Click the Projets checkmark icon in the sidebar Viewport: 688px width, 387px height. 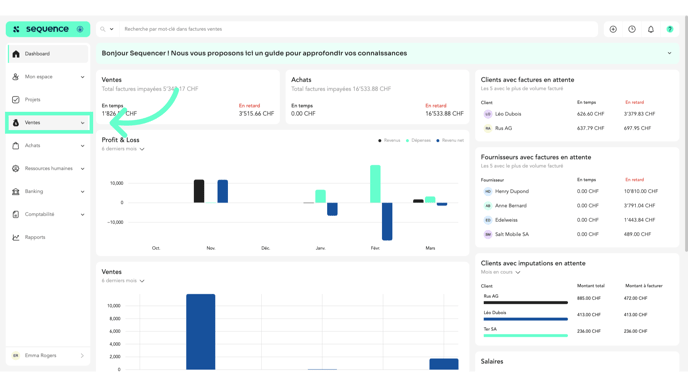(x=16, y=100)
